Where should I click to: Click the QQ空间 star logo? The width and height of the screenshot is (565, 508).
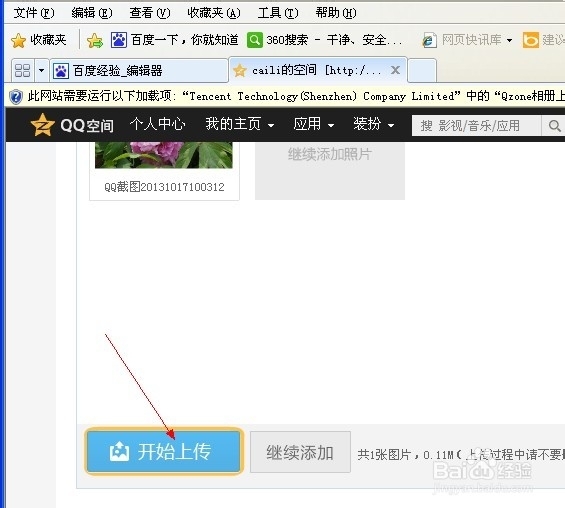pos(43,125)
